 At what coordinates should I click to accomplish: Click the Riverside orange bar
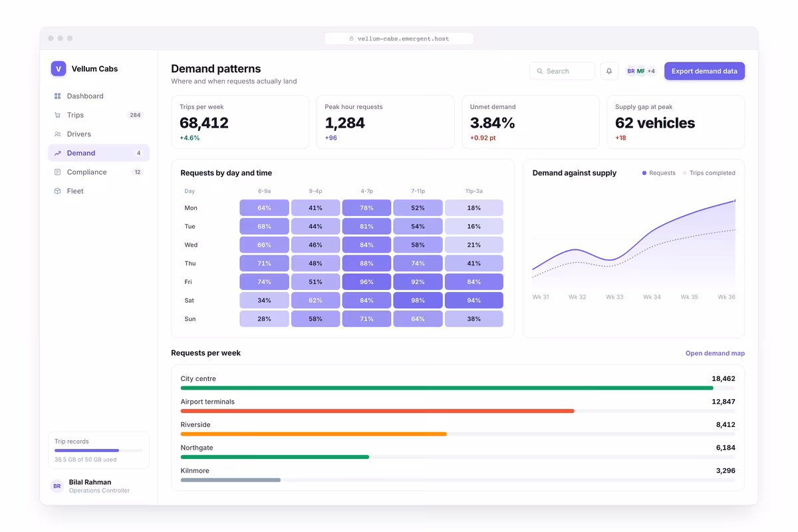pyautogui.click(x=314, y=434)
